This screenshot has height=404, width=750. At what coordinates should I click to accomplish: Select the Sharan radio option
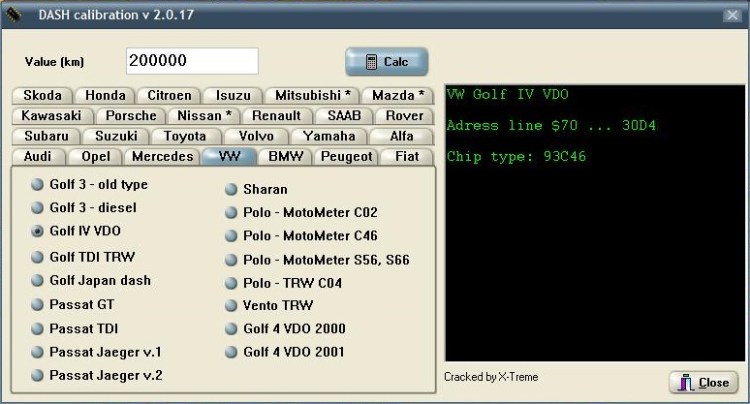(x=231, y=189)
